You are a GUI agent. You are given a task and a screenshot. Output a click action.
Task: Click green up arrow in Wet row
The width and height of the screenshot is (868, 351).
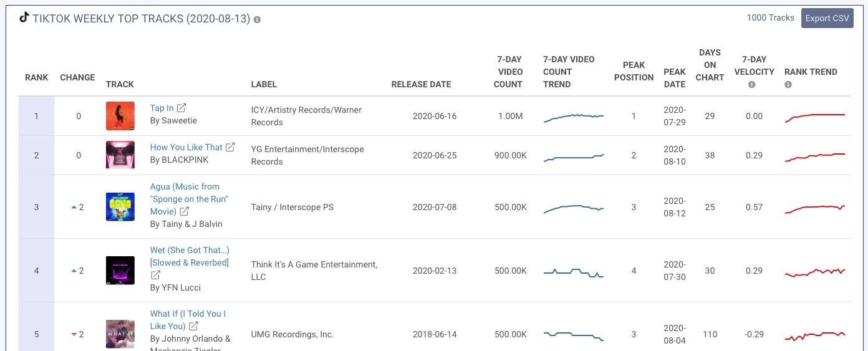click(x=74, y=271)
